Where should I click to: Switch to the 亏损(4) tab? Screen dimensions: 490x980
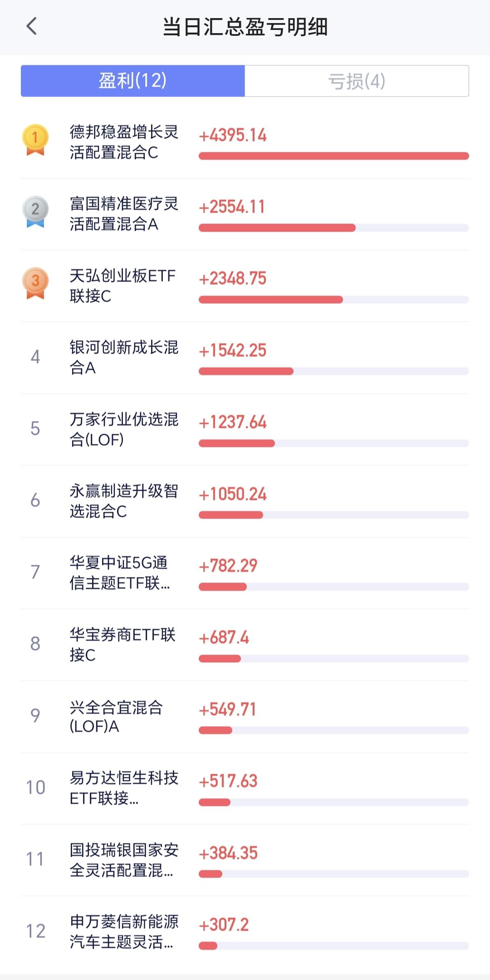click(357, 81)
